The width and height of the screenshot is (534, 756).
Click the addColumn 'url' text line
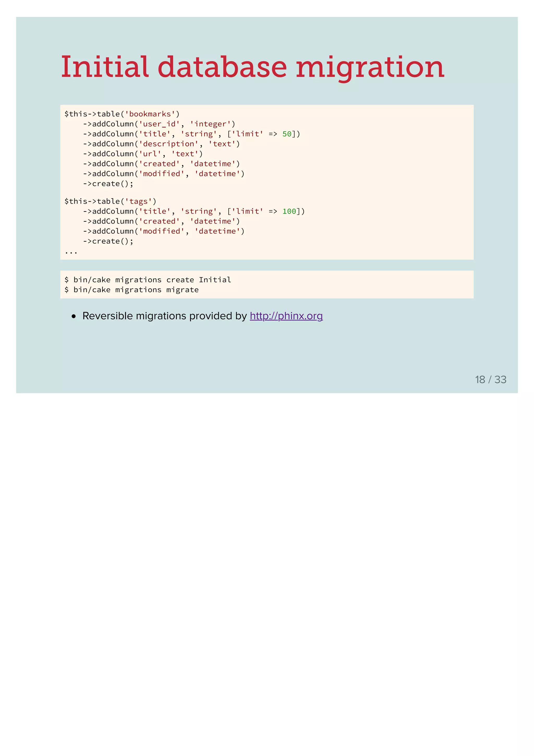[x=142, y=154]
